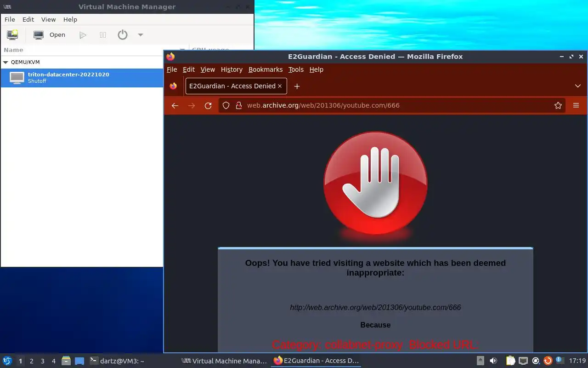Open Firefox Help menu
This screenshot has height=368, width=588.
(x=317, y=69)
